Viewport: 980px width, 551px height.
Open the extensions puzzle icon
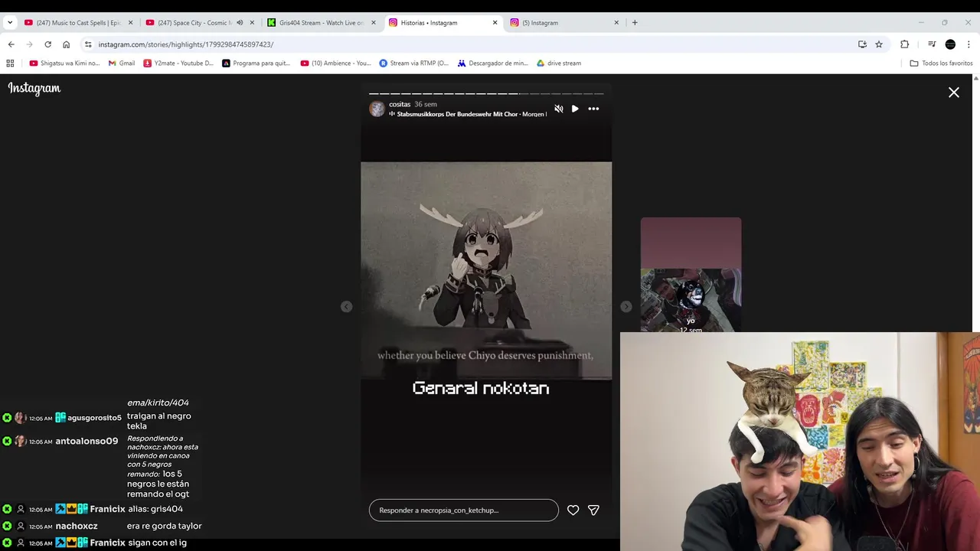904,44
